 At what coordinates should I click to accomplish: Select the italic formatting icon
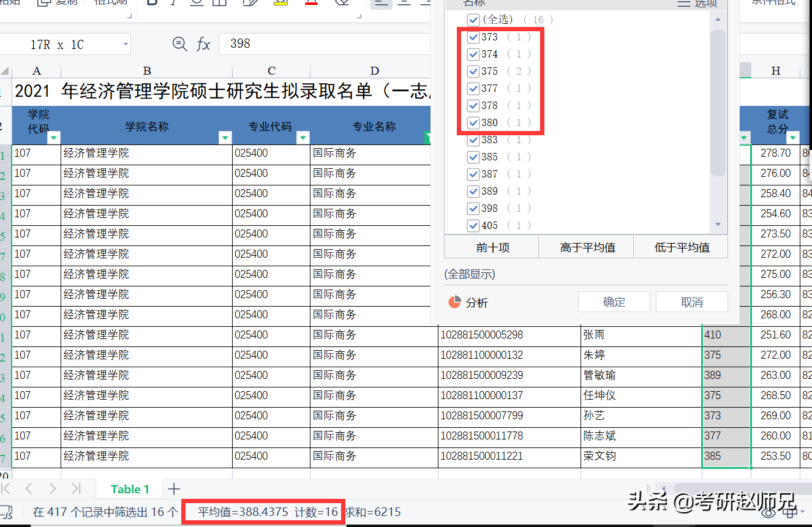coord(174,3)
